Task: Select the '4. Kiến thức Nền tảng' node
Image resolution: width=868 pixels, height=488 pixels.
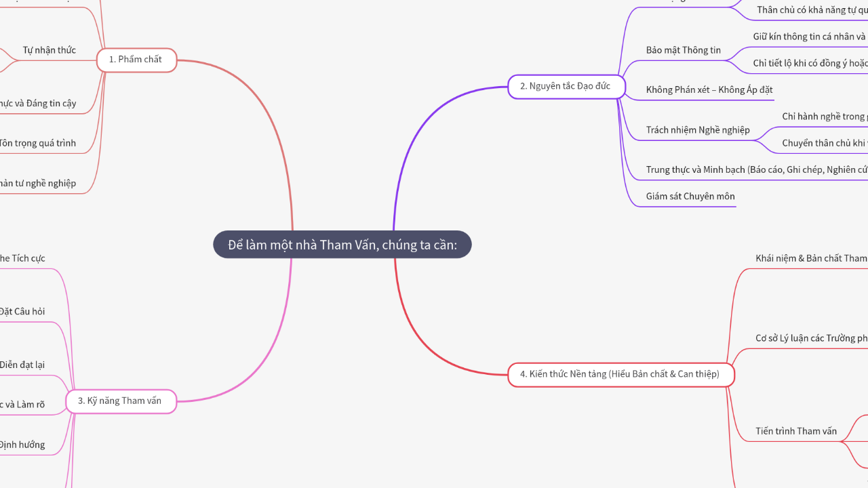Action: click(620, 374)
